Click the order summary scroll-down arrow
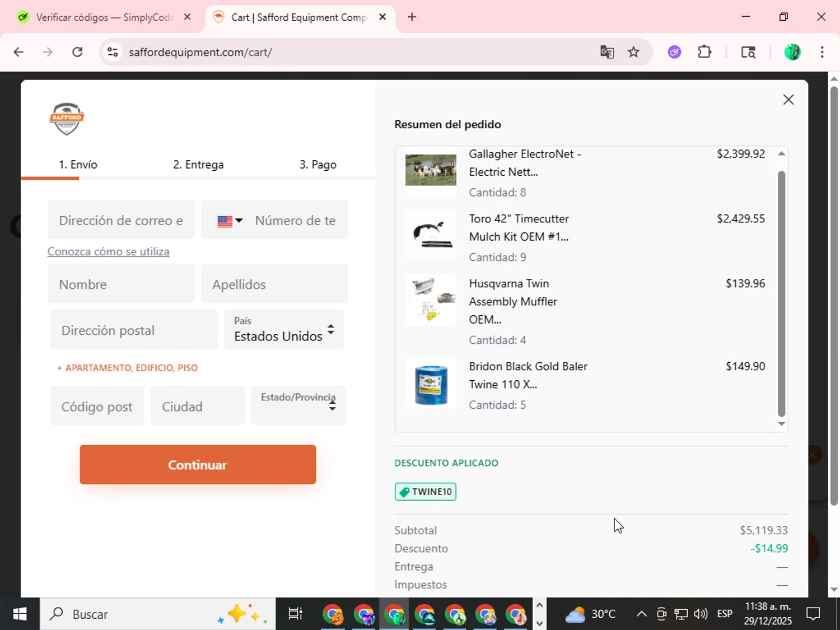The image size is (840, 630). pos(781,424)
